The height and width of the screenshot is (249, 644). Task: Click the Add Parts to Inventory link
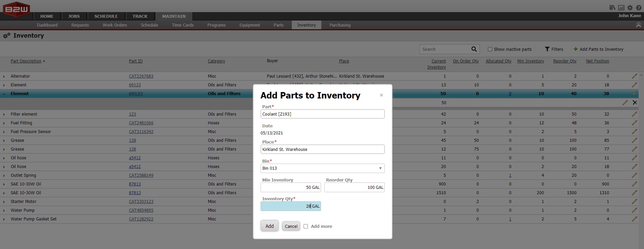coord(601,49)
